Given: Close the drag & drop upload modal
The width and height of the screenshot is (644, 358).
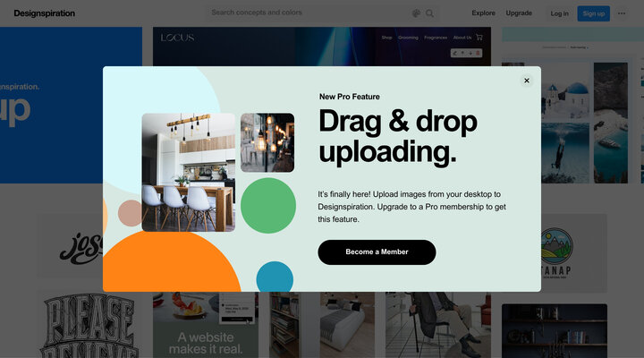Looking at the screenshot, I should coord(527,81).
